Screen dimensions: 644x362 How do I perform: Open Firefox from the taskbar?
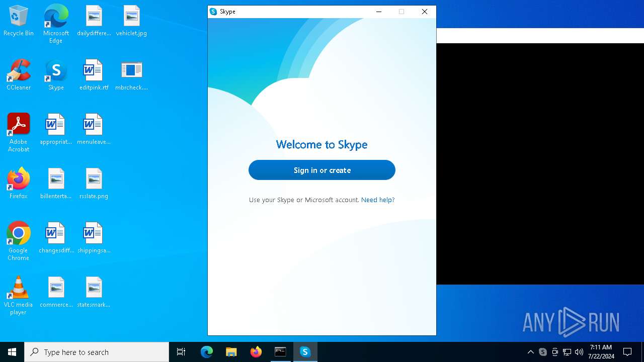click(256, 352)
